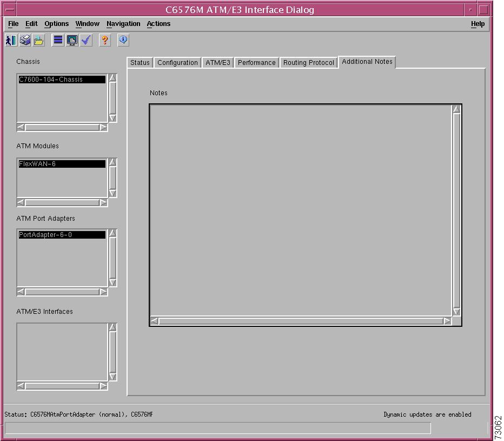504x441 pixels.
Task: Select FlexWAN-6 in ATM Modules list
Action: tap(62, 164)
